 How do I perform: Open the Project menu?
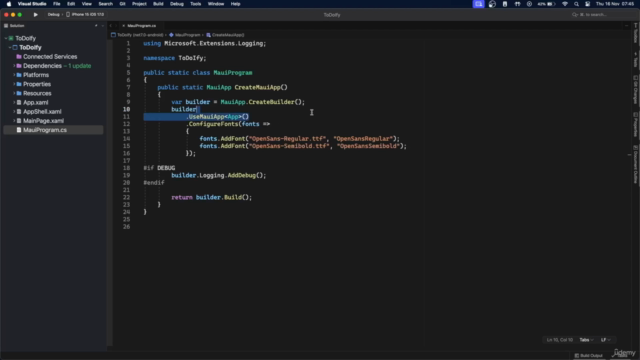click(x=139, y=4)
